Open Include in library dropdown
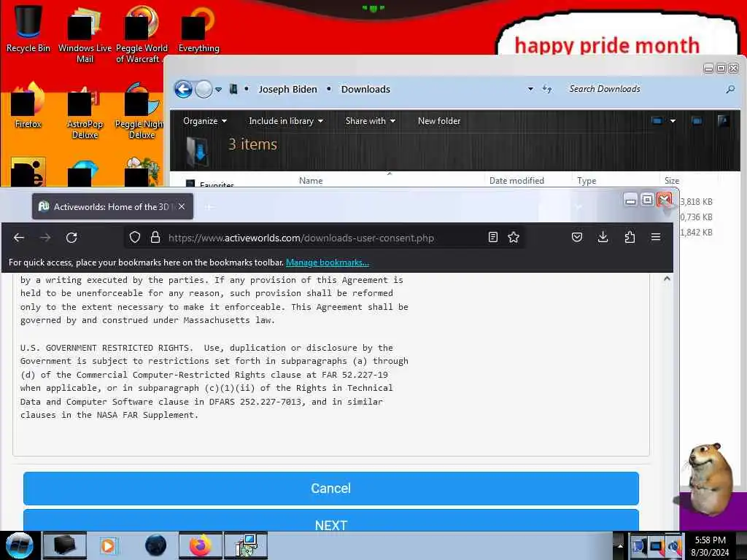This screenshot has width=747, height=560. [x=286, y=121]
